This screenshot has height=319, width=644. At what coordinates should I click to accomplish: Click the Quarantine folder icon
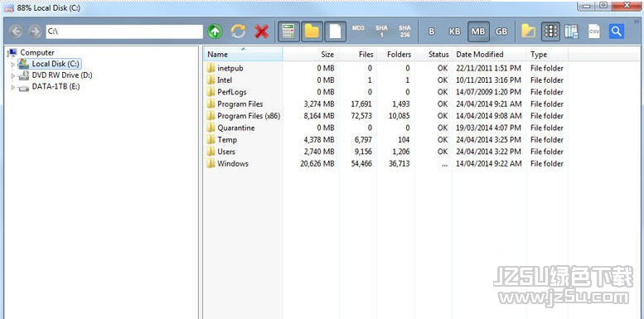211,128
